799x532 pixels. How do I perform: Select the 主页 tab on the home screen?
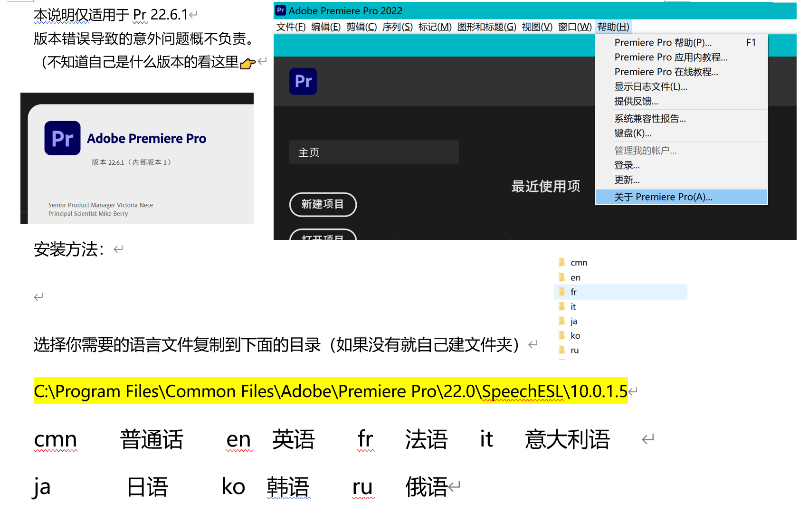pos(374,152)
